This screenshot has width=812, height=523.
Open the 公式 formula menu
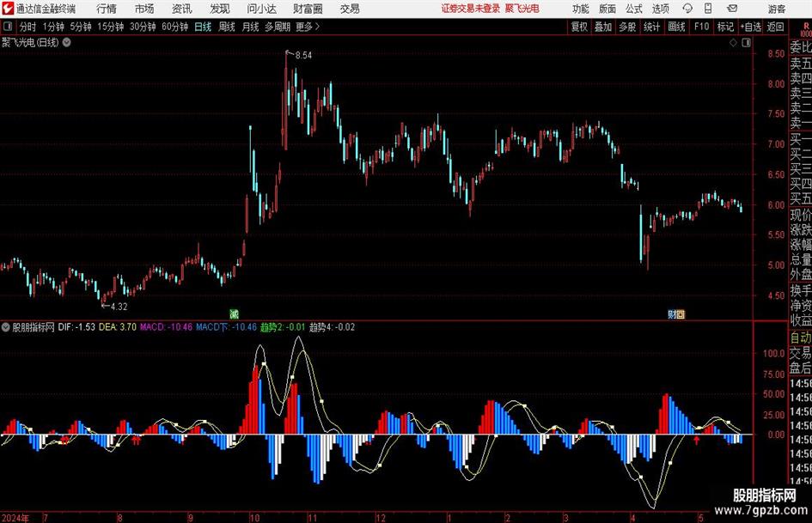634,9
